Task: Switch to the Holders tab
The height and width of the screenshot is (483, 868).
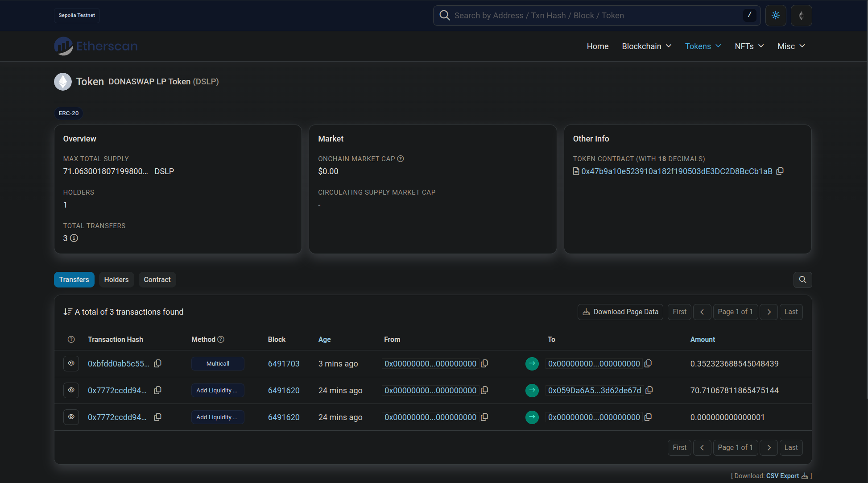Action: pyautogui.click(x=116, y=280)
